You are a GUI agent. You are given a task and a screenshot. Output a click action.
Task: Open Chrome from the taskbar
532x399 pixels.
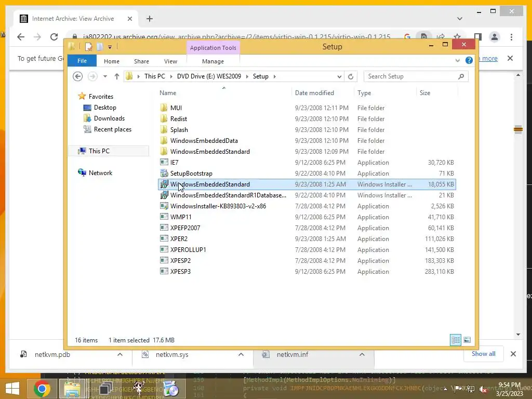point(42,389)
